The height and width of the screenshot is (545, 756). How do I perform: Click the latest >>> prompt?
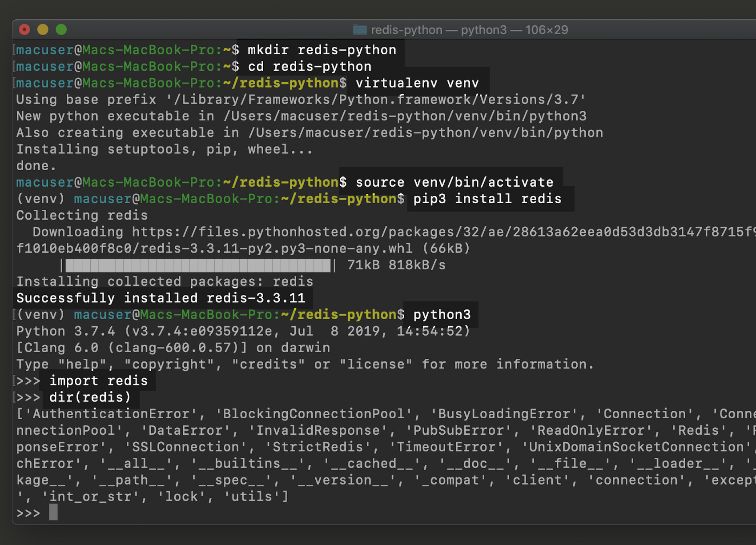coord(28,513)
